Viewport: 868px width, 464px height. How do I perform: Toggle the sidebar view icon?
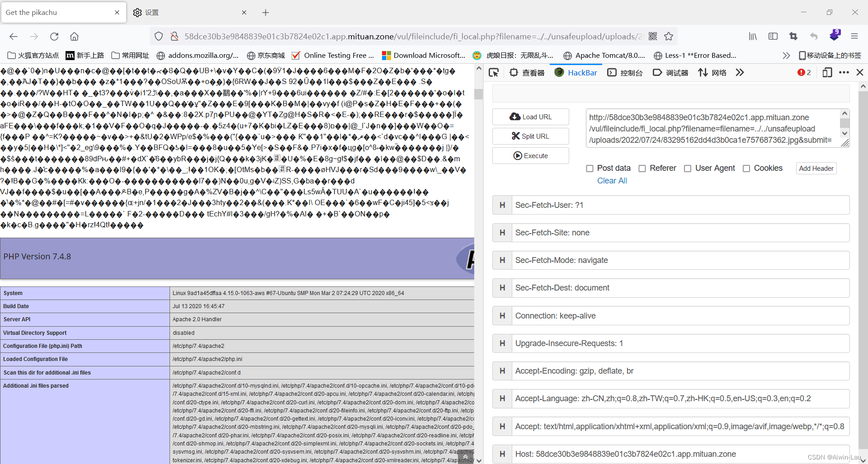click(773, 37)
